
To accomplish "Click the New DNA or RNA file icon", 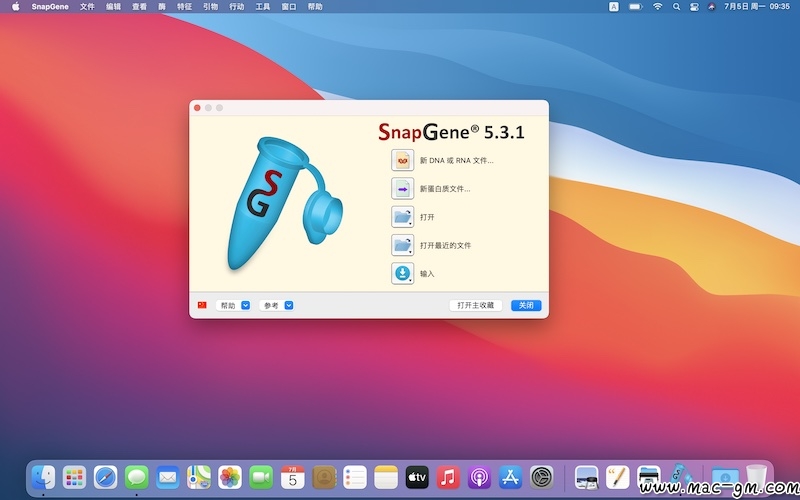I will [403, 160].
